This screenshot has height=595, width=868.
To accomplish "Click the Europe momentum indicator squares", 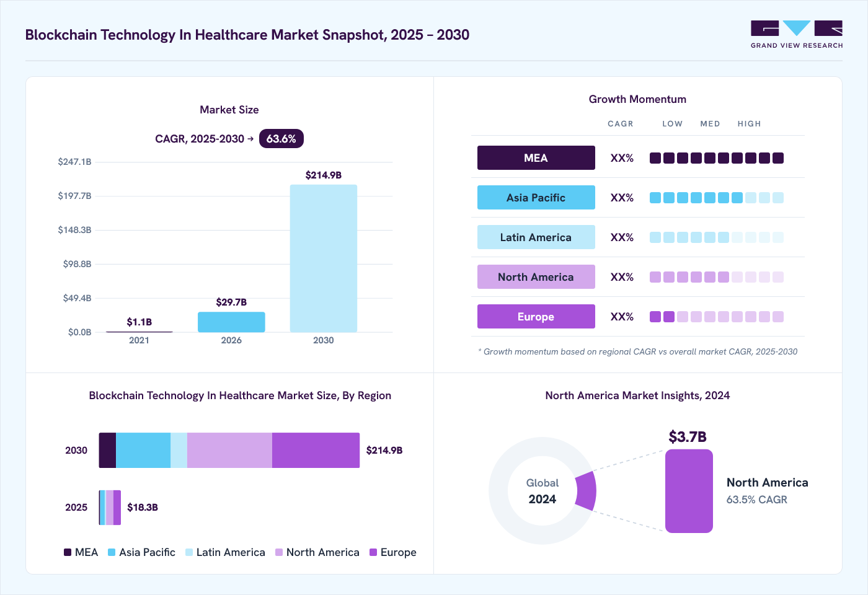I will click(x=717, y=317).
